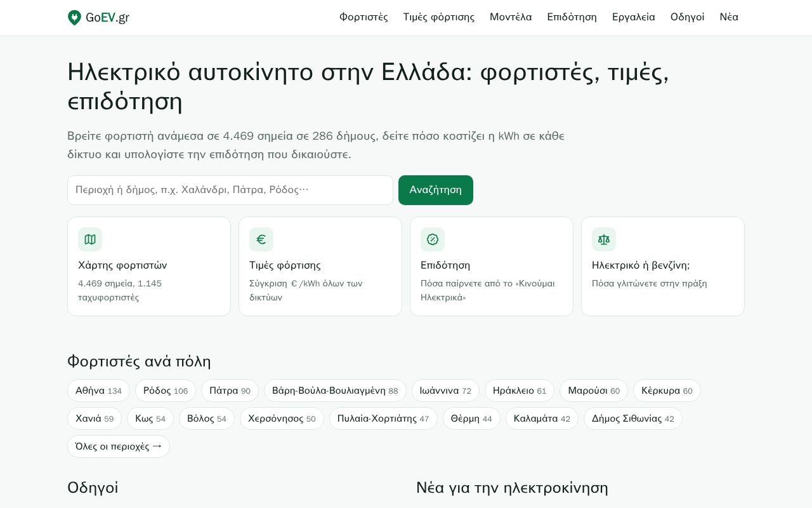Image resolution: width=812 pixels, height=508 pixels.
Task: Choose the Πάτρα 90 city chip
Action: point(230,391)
